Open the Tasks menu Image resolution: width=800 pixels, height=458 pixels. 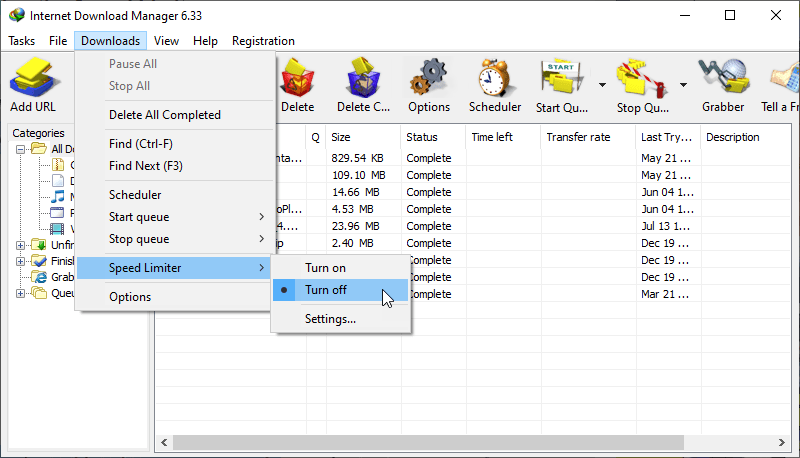point(21,41)
